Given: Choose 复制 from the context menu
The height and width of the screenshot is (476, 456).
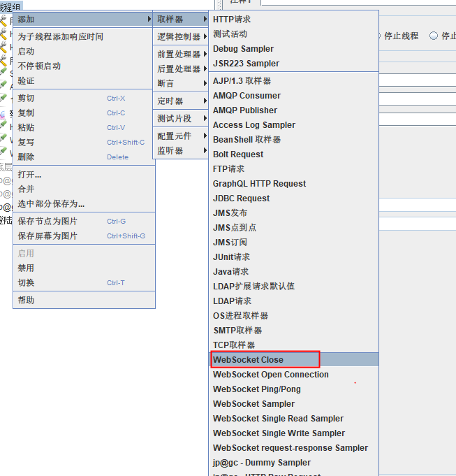Looking at the screenshot, I should tap(26, 113).
